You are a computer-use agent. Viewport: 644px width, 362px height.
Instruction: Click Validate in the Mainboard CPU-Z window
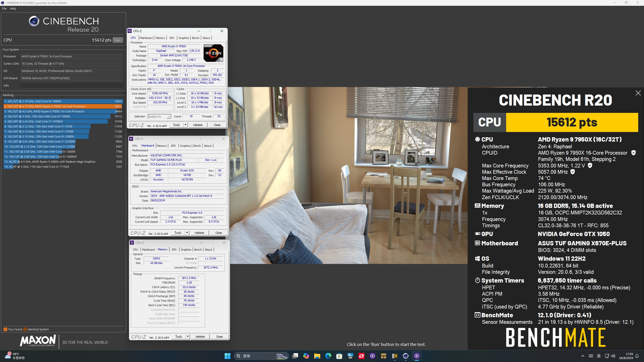tap(199, 233)
